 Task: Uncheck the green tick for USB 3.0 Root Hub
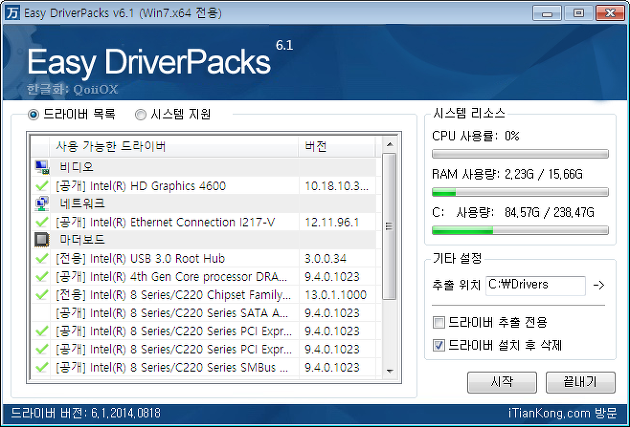(x=42, y=258)
